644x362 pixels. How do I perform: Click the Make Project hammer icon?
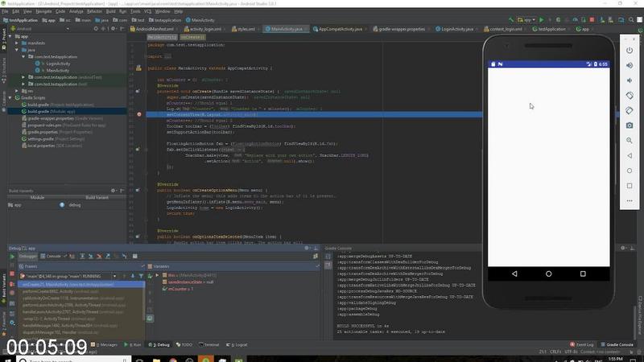point(511,19)
